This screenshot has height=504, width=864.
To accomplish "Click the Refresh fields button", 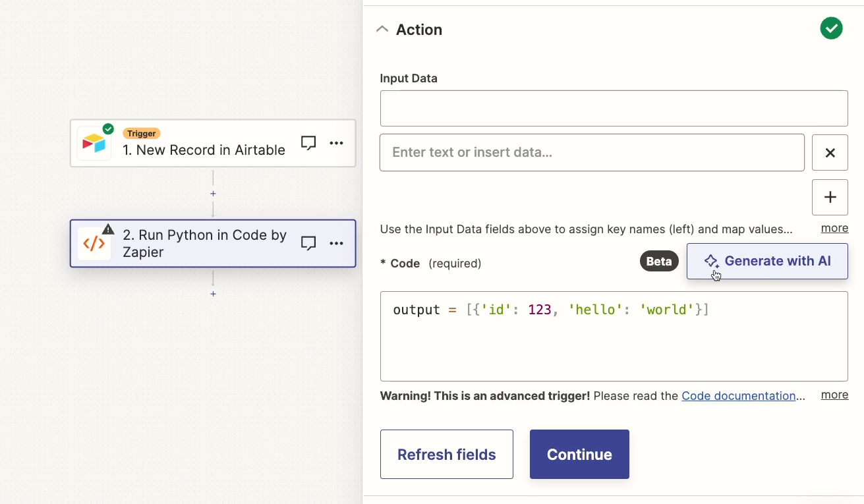I will (447, 454).
